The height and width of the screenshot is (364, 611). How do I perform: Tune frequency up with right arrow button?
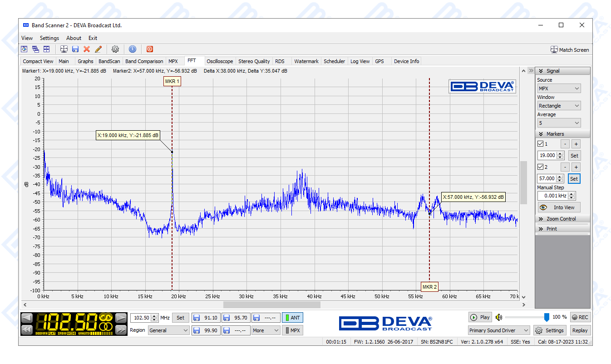pos(121,318)
